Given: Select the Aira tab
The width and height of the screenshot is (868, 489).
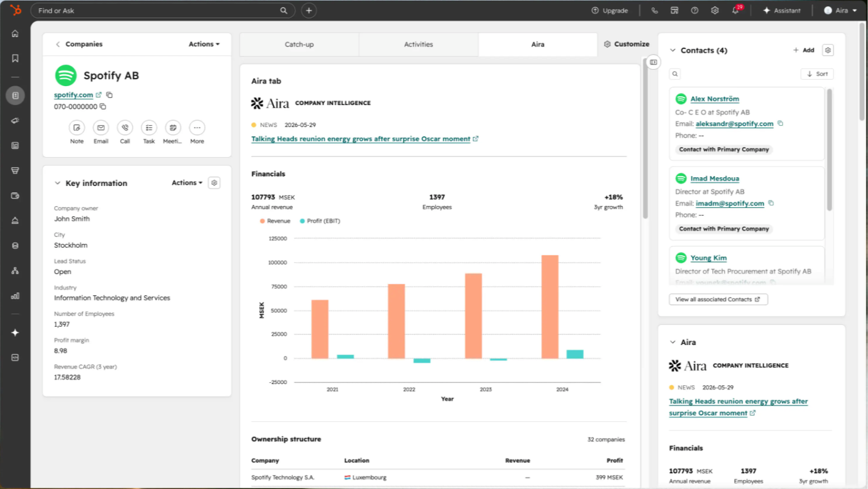Looking at the screenshot, I should [x=538, y=45].
